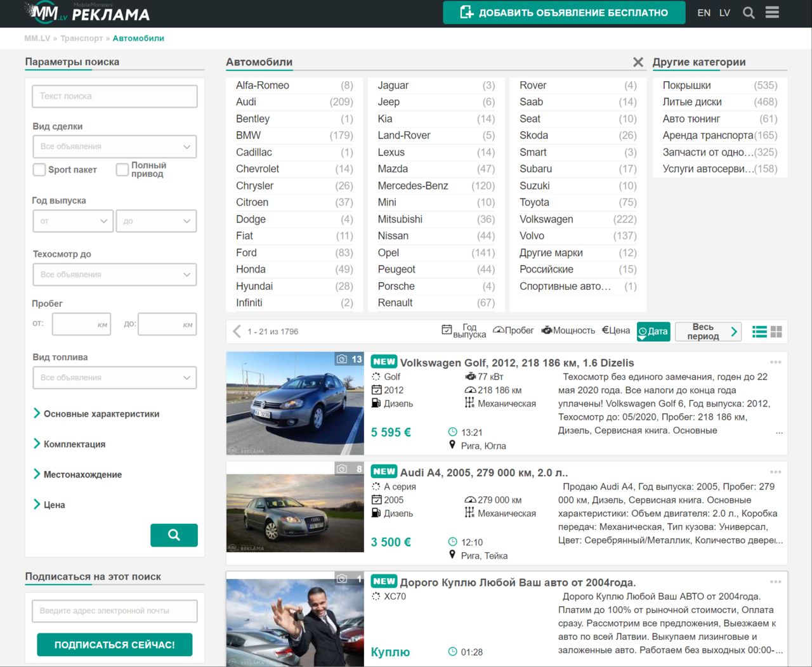The width and height of the screenshot is (812, 667).
Task: Click the green search button with magnifier
Action: pyautogui.click(x=174, y=535)
